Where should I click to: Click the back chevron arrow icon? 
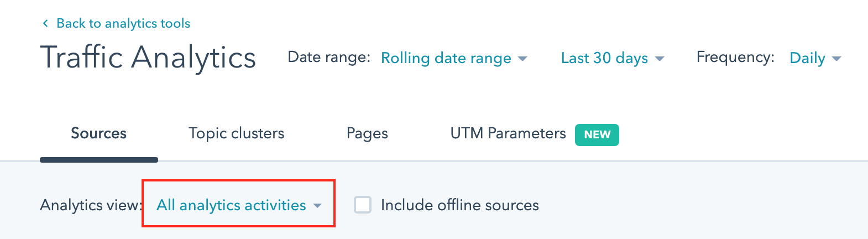click(x=45, y=23)
